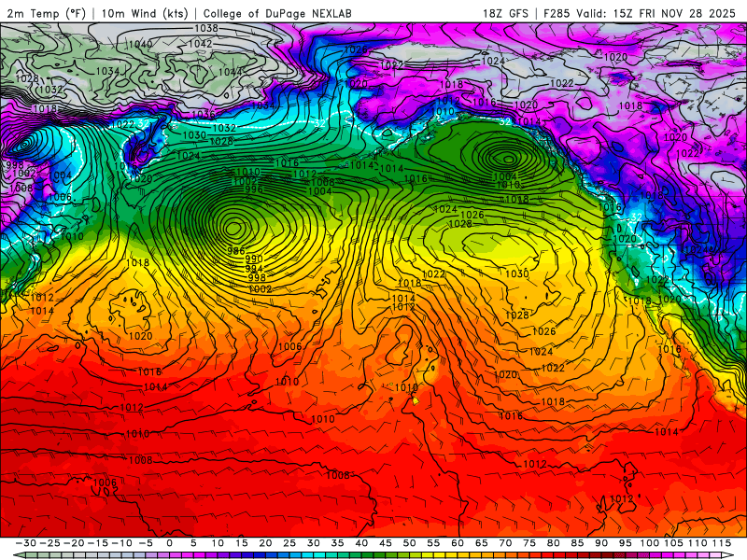Select the 990 isobar label
The image size is (747, 560).
[x=254, y=259]
